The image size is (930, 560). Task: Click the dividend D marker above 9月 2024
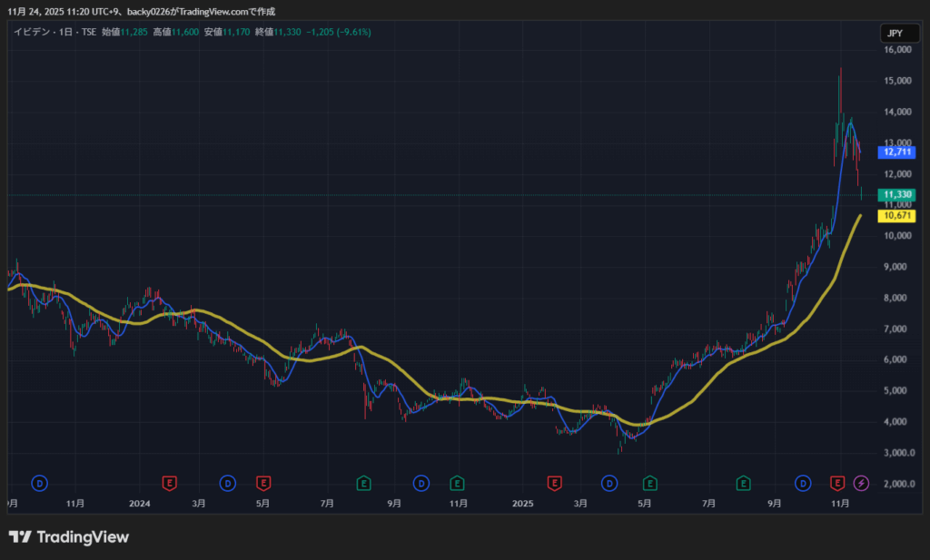(421, 482)
